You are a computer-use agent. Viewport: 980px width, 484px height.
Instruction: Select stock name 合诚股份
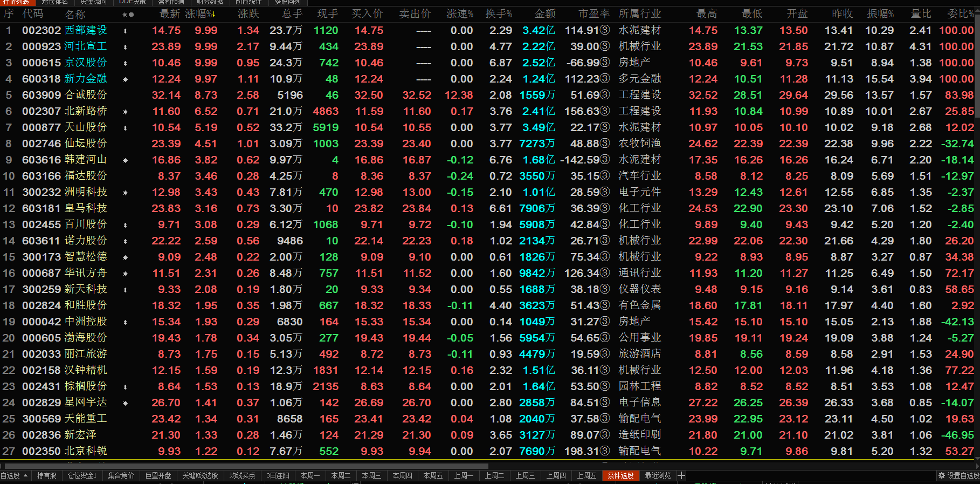86,95
